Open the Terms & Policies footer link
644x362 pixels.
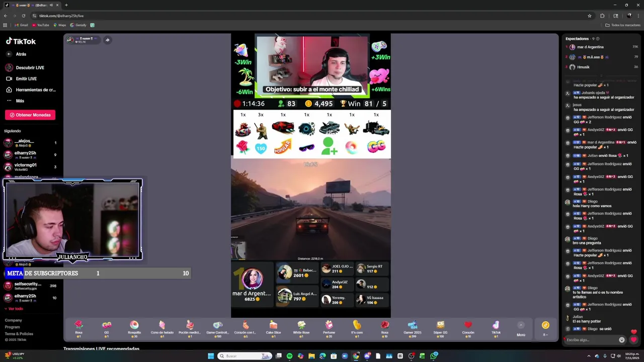click(19, 334)
